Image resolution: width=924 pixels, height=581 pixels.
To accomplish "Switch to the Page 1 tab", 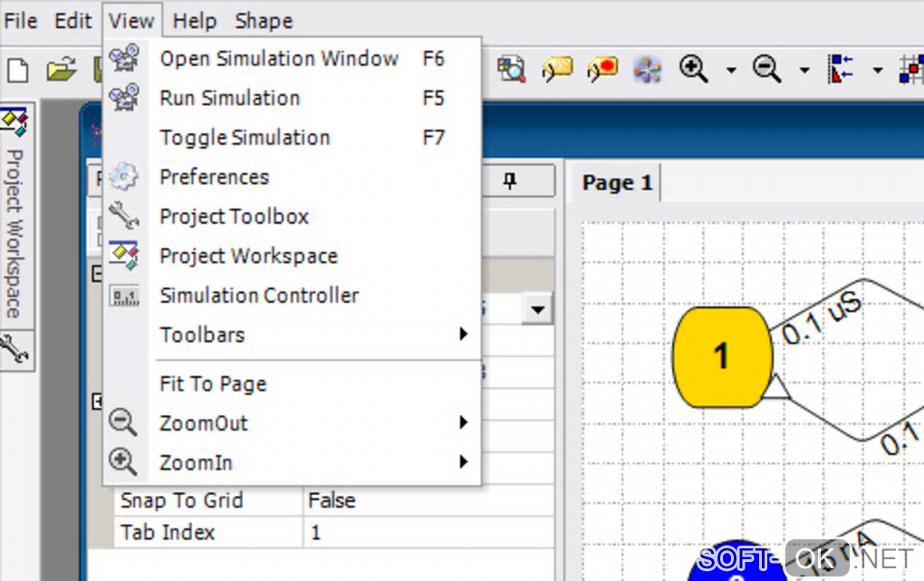I will [617, 182].
